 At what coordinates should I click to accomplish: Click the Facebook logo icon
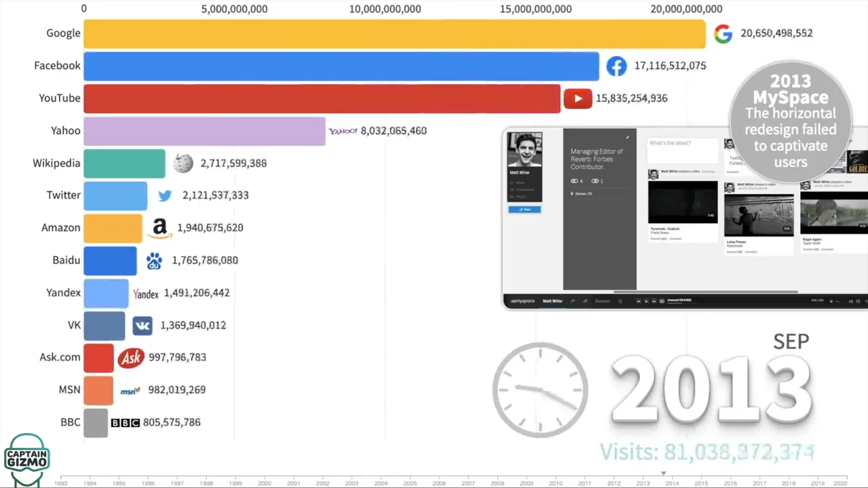616,66
